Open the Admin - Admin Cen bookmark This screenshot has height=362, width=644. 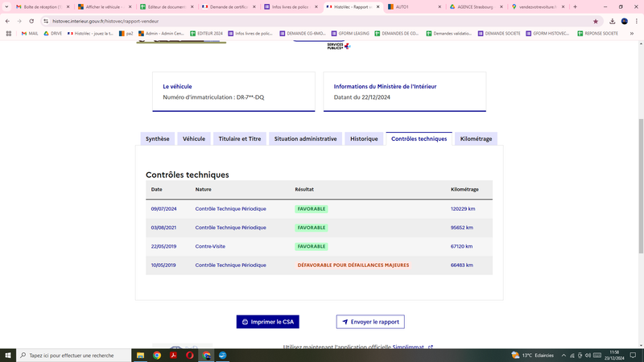coord(162,34)
